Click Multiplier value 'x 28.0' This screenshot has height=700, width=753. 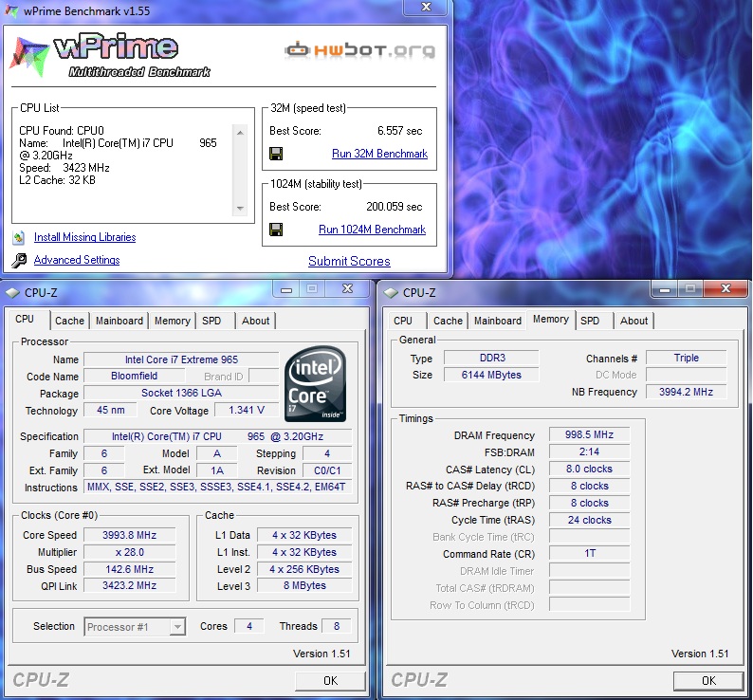click(130, 552)
